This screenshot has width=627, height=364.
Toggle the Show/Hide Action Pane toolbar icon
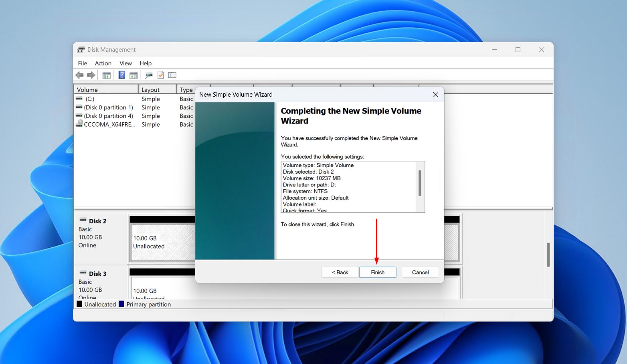click(x=133, y=75)
